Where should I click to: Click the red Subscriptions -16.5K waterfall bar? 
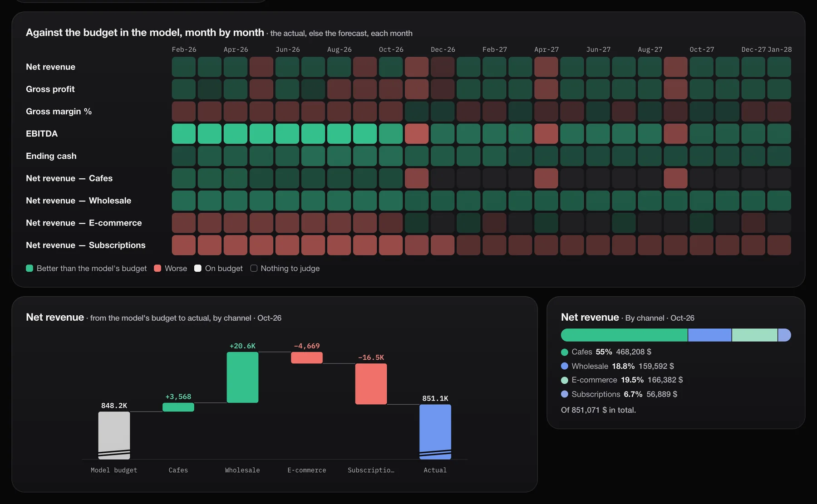tap(371, 384)
